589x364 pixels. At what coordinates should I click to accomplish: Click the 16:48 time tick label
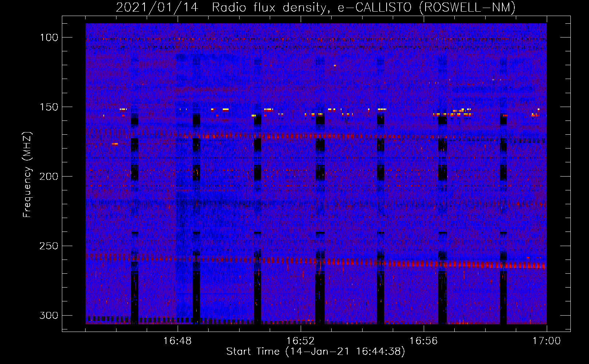coord(178,341)
